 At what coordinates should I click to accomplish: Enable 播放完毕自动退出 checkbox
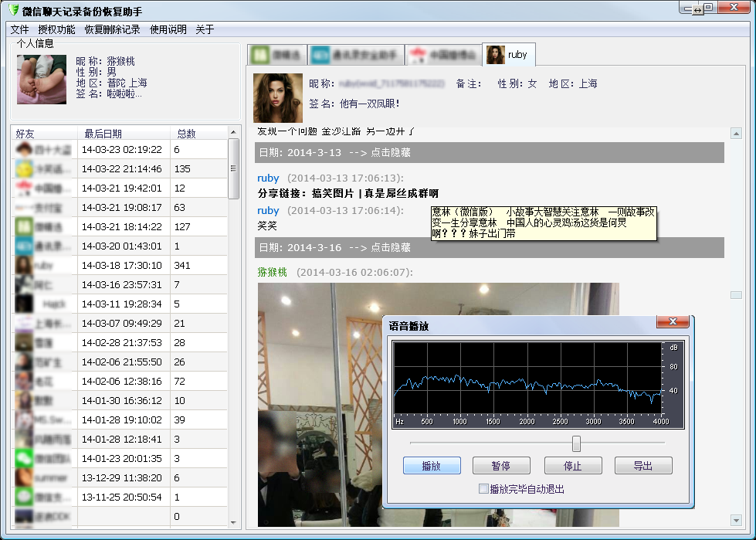coord(483,489)
